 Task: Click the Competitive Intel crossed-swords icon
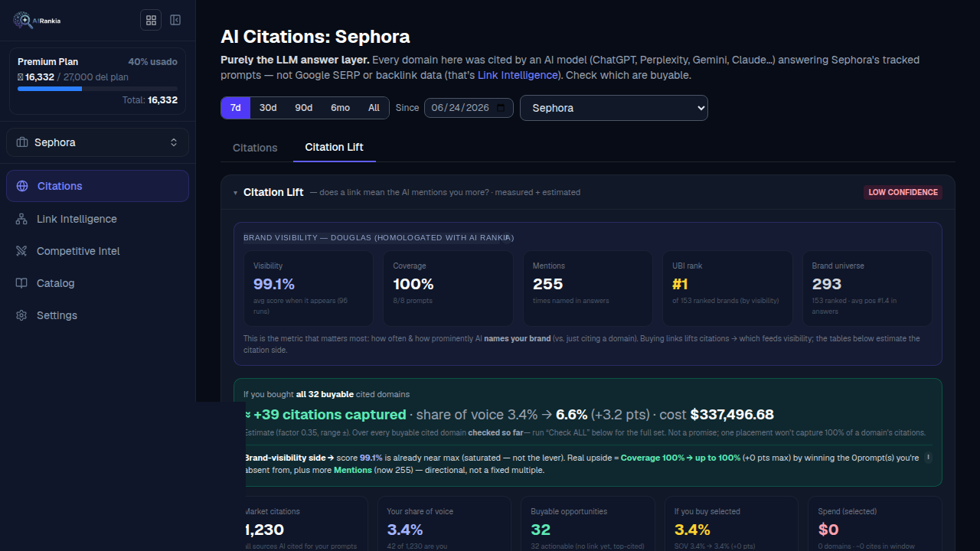[x=21, y=251]
